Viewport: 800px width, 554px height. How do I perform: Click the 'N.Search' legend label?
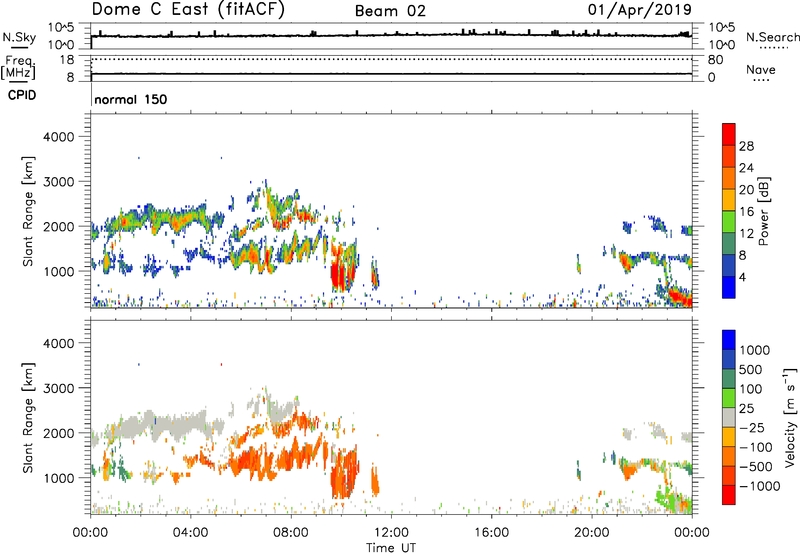772,37
